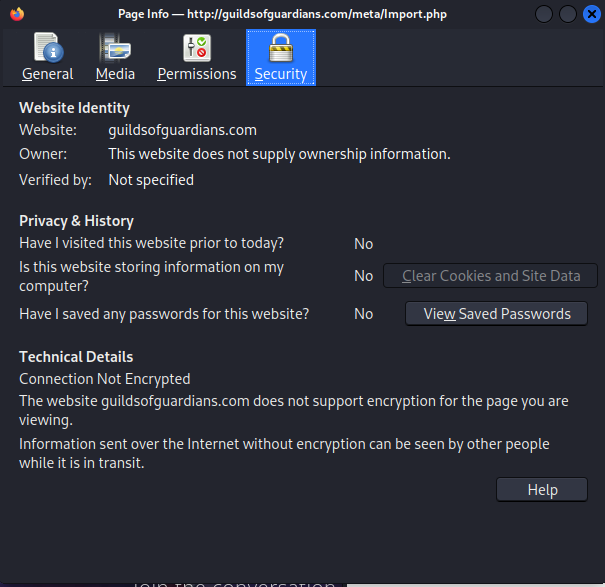Viewport: 605px width, 587px height.
Task: Close the Page Info window
Action: 590,14
